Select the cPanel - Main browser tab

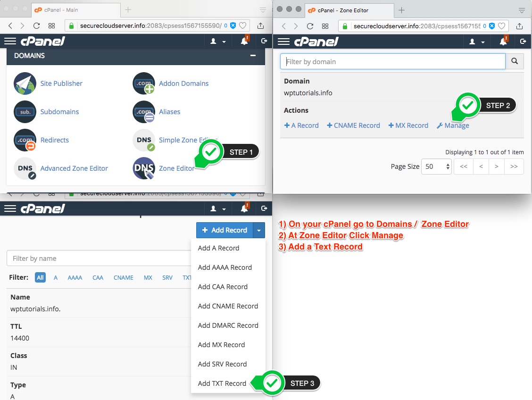(75, 10)
